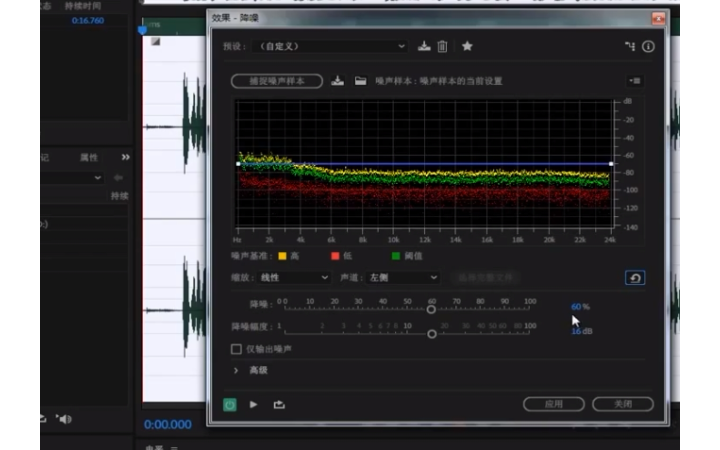This screenshot has height=450, width=720.
Task: Open the effect info icon
Action: coord(648,46)
